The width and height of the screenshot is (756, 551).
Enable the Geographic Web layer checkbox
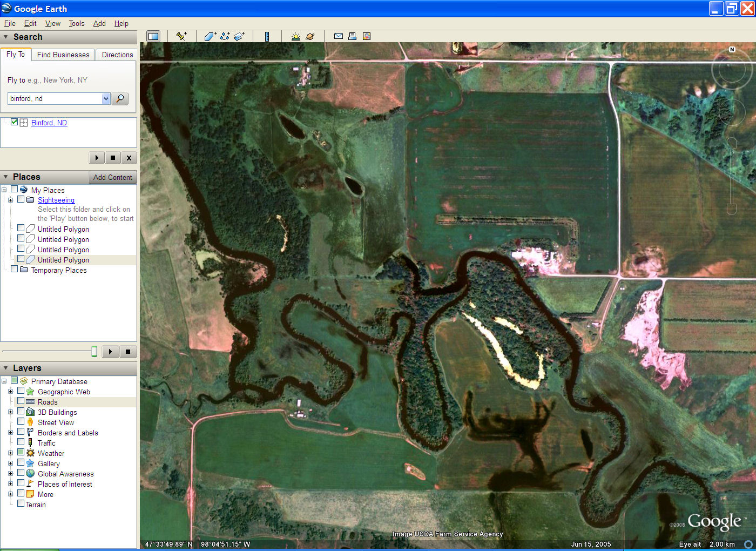pos(21,391)
